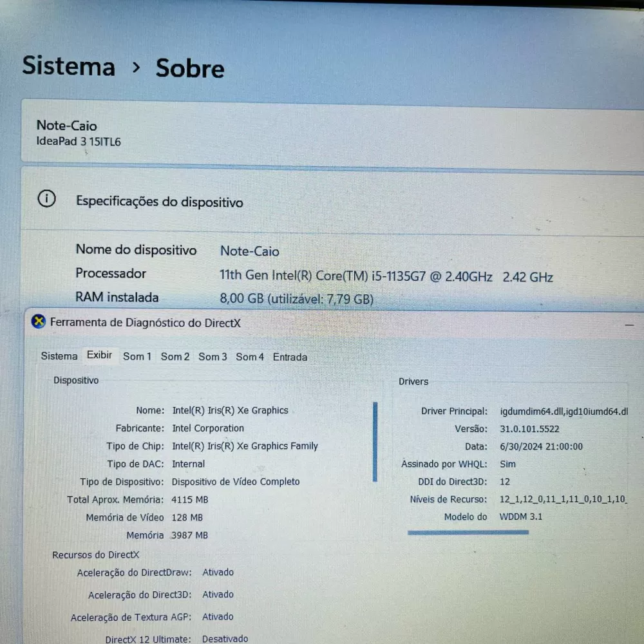Minimize the DirectX diagnostic window
Viewport: 644px width, 644px height.
click(629, 325)
